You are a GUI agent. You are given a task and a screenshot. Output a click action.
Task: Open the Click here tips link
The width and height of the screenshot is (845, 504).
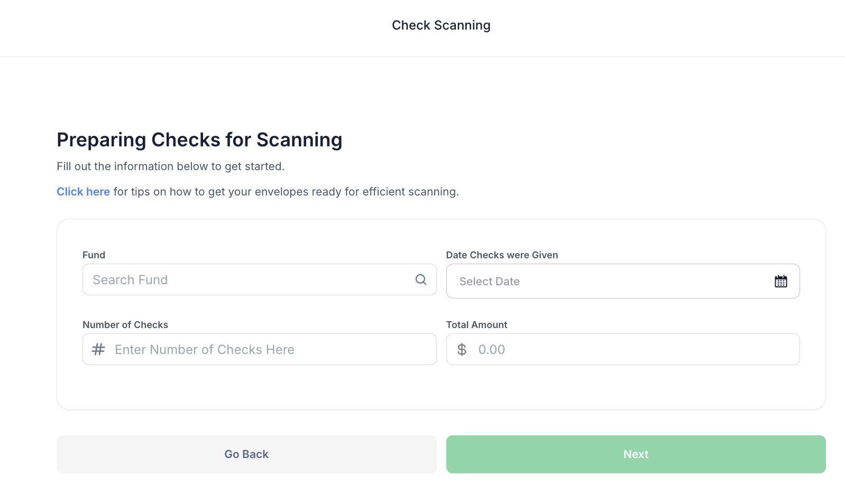84,192
